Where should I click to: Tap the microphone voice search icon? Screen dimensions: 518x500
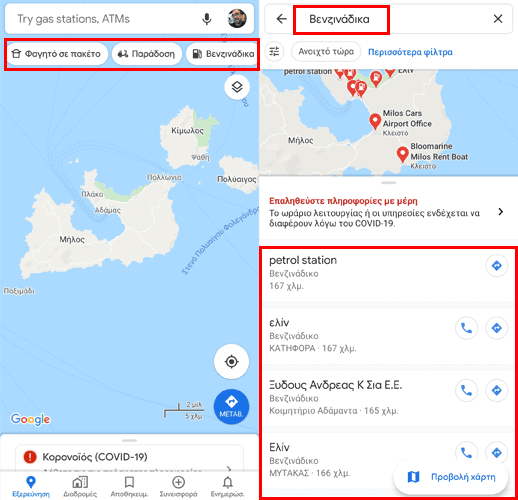pos(207,19)
